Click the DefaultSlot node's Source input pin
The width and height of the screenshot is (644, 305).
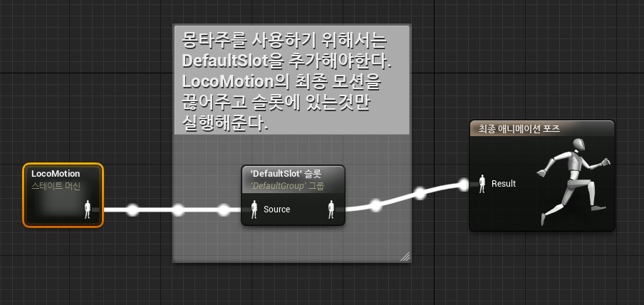[254, 210]
